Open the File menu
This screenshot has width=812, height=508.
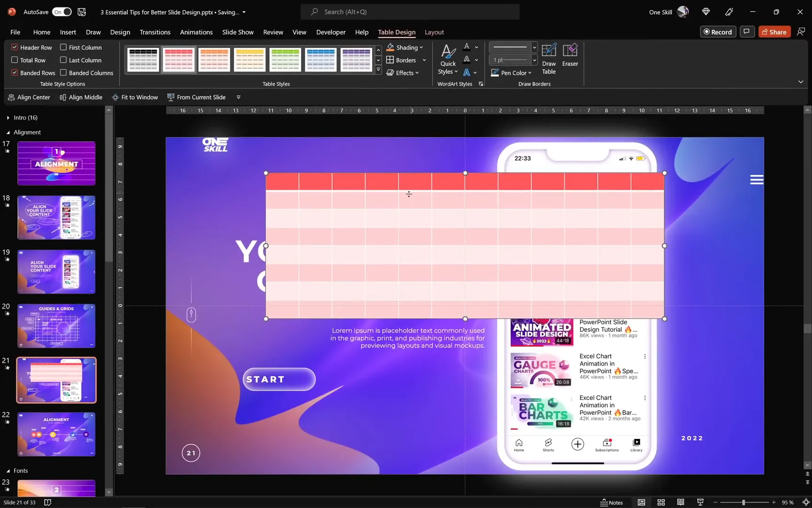click(x=15, y=32)
